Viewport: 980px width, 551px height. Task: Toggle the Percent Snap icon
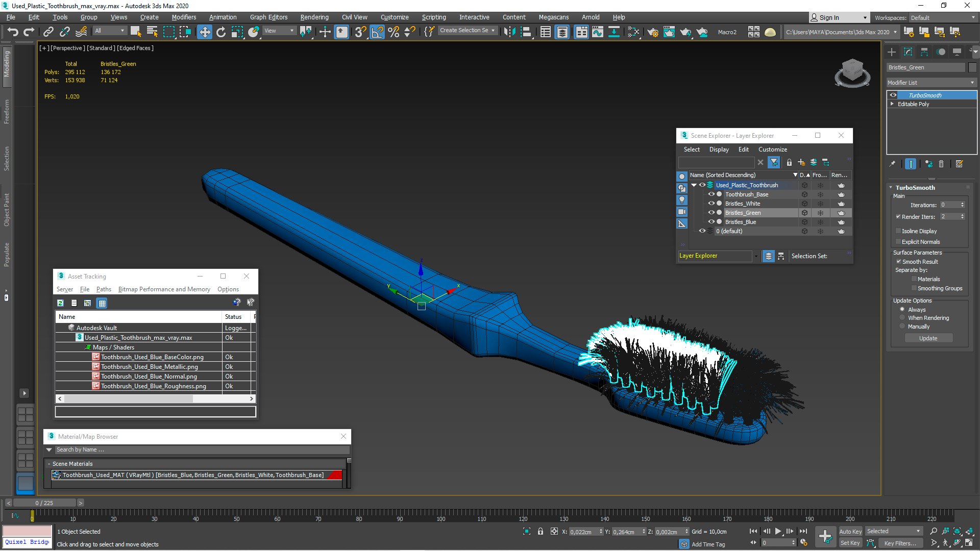click(x=394, y=32)
